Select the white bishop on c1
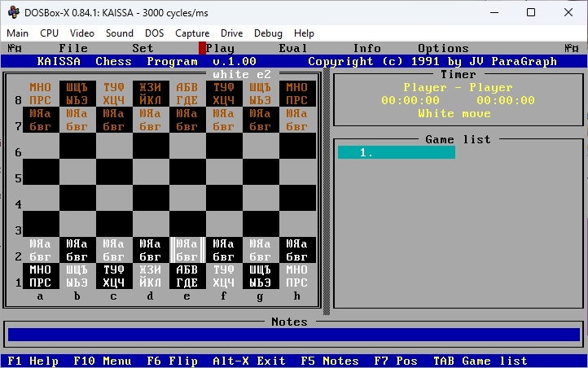 pyautogui.click(x=114, y=276)
